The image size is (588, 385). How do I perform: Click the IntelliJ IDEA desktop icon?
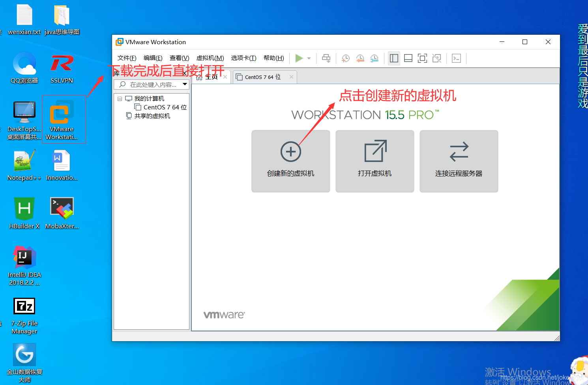coord(24,266)
